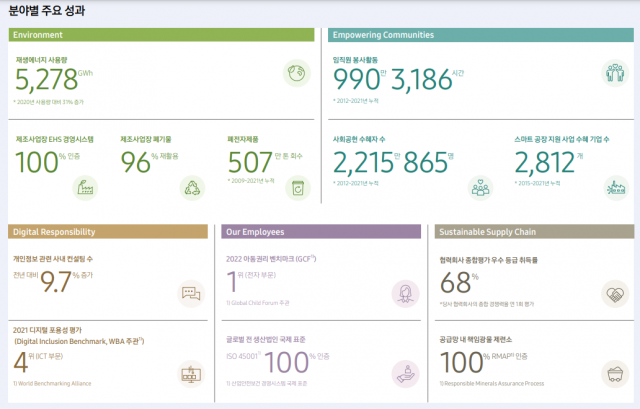Viewport: 640px width, 409px height.
Task: Click the 제조사업장 EHS 경영시스템 label
Action: [x=55, y=139]
